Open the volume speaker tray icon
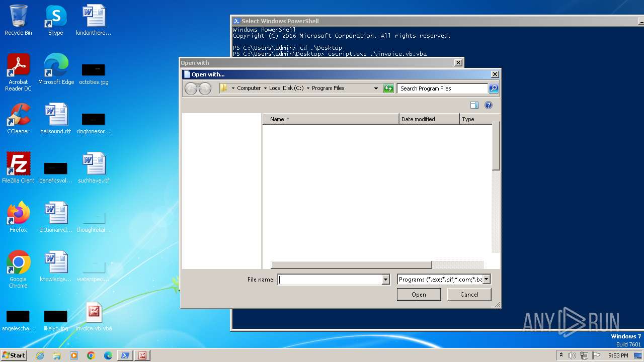The image size is (644, 362). tap(572, 355)
